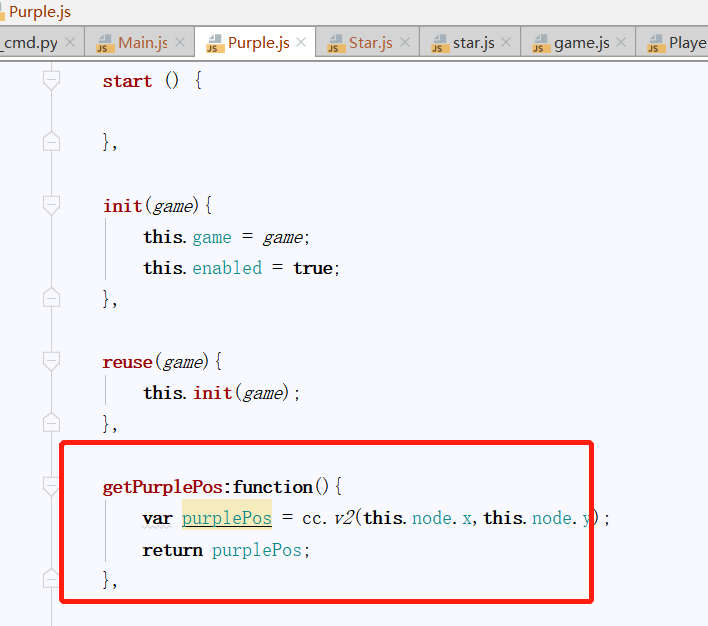This screenshot has width=708, height=626.
Task: Click the 'enabled' property name
Action: point(227,268)
